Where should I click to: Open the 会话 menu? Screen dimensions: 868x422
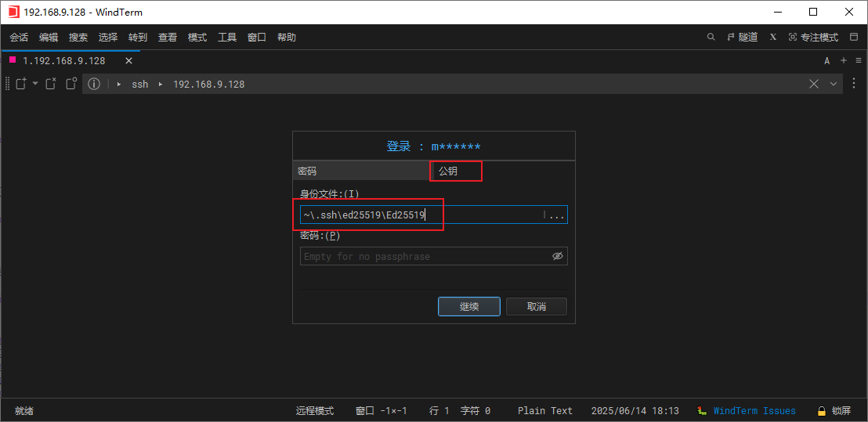19,37
